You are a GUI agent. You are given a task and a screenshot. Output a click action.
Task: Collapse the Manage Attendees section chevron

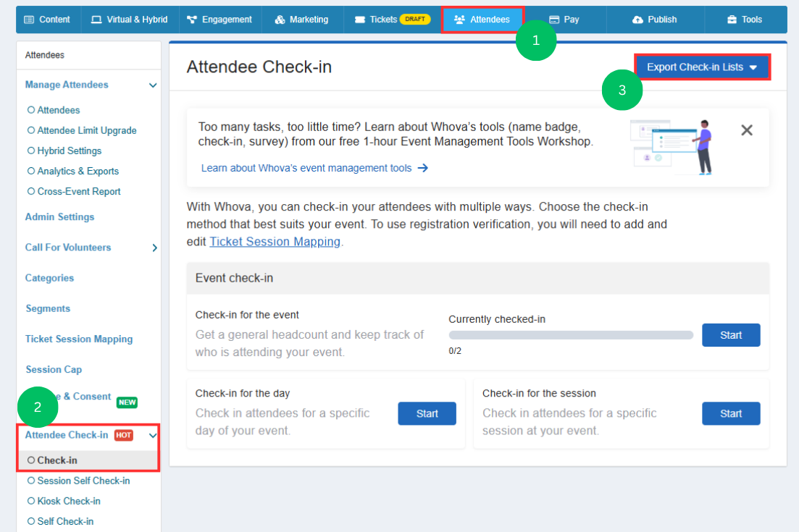[x=153, y=85]
